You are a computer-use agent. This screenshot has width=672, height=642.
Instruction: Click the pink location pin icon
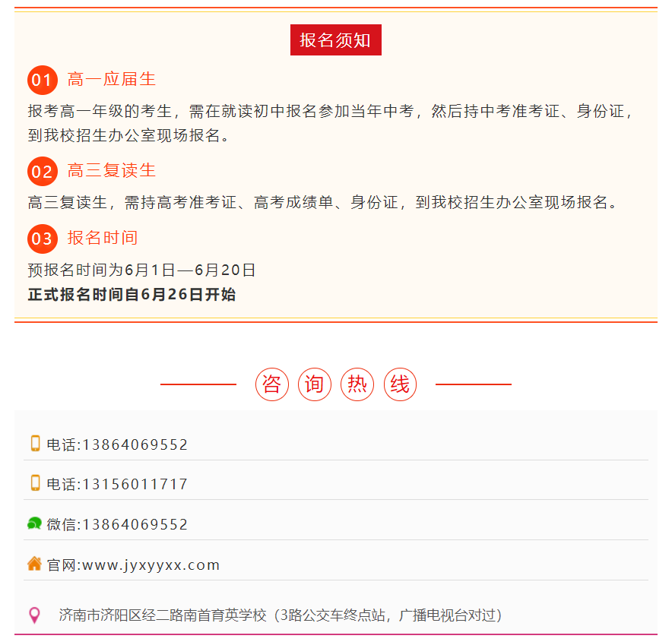coord(34,615)
